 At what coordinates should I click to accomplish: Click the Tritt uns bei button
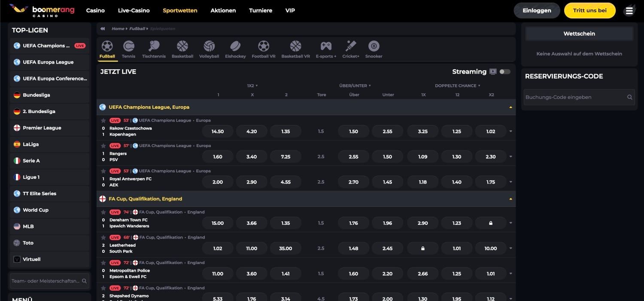[589, 10]
